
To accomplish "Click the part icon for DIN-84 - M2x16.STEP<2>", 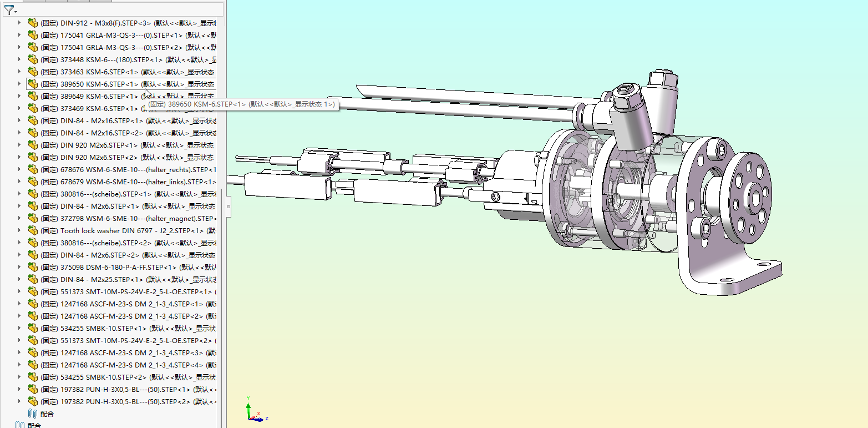I will (33, 133).
